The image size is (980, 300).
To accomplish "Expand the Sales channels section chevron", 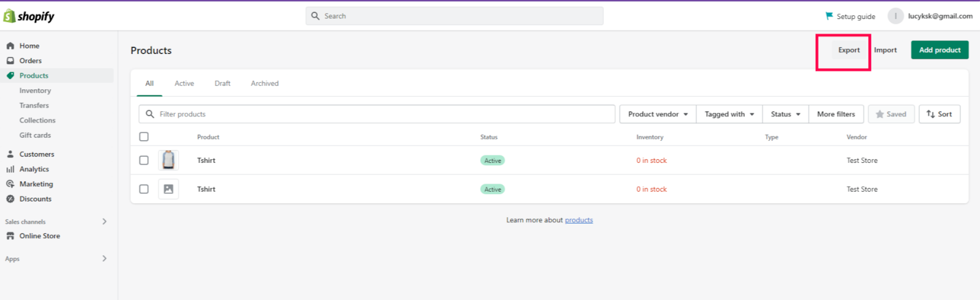I will 104,222.
